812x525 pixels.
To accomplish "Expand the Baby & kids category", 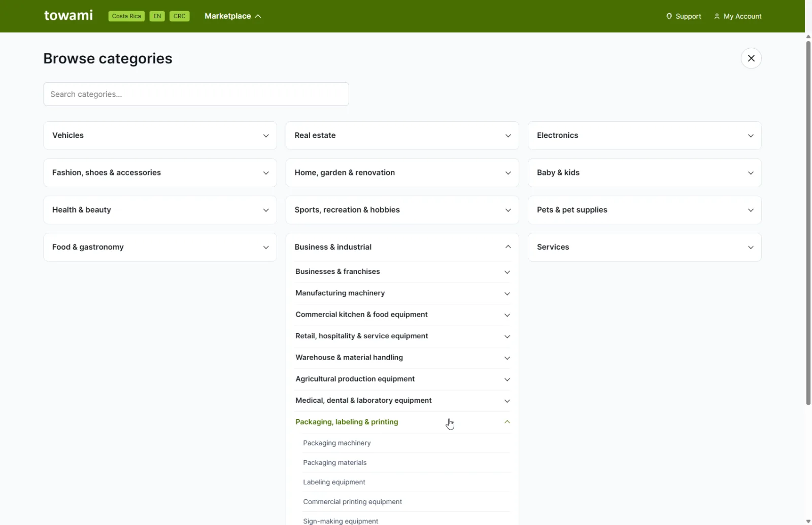I will point(645,172).
